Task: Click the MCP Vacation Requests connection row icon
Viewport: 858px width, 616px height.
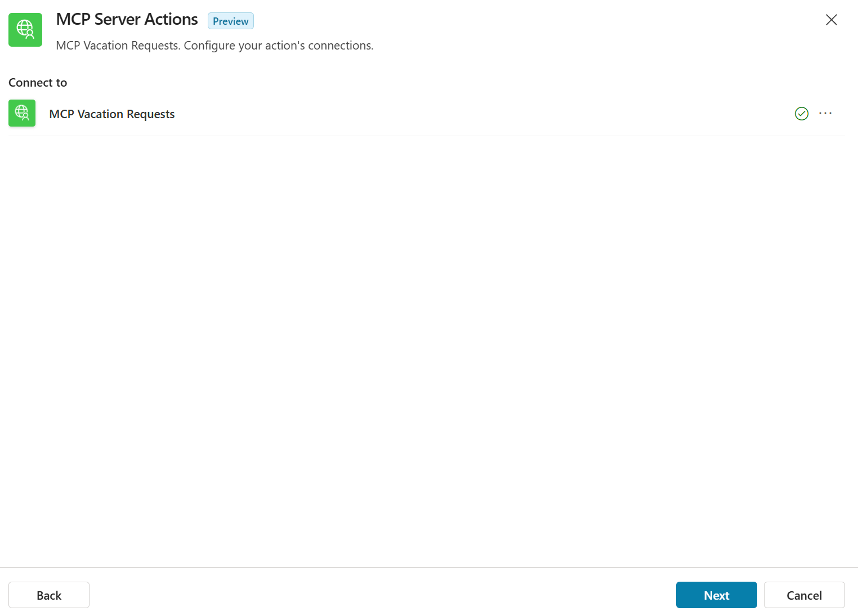Action: click(22, 113)
